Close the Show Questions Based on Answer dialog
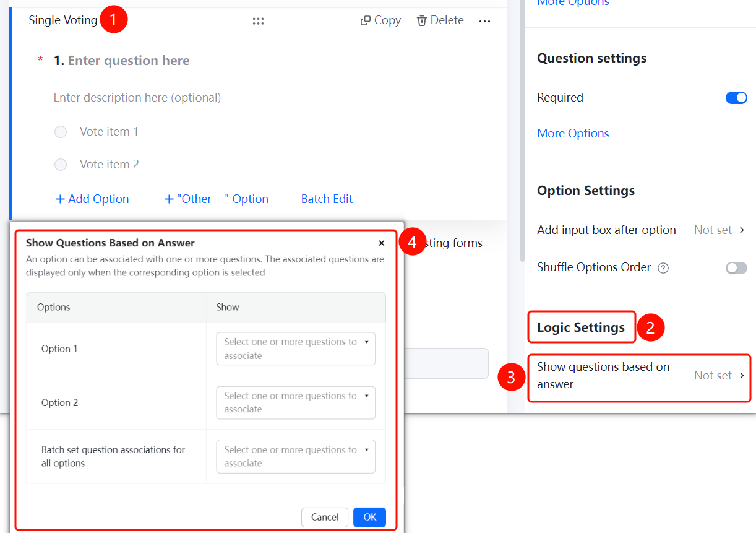This screenshot has height=533, width=756. [x=382, y=243]
